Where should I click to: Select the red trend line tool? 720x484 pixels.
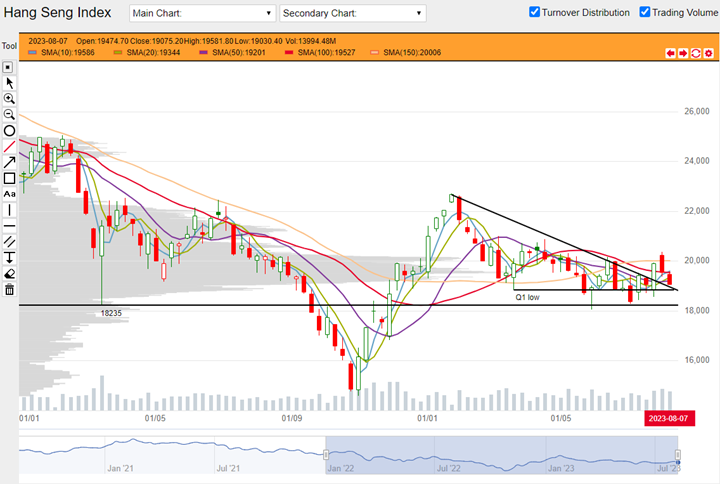pyautogui.click(x=9, y=146)
